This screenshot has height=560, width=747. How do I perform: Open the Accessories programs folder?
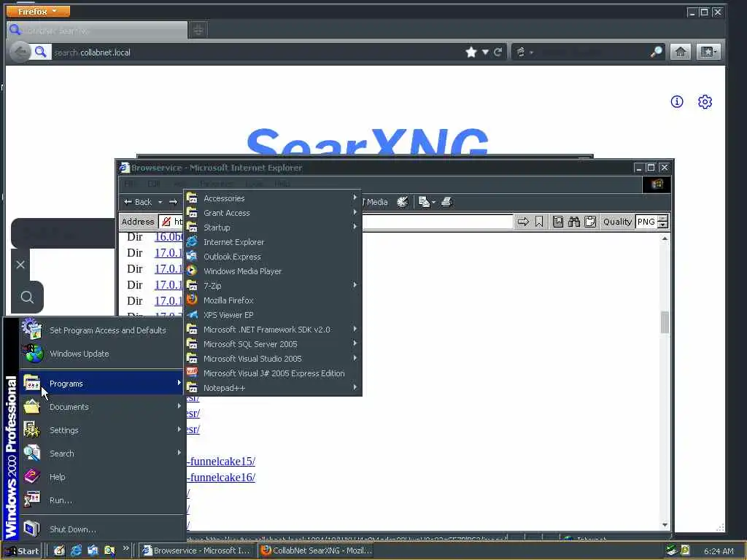tap(273, 198)
